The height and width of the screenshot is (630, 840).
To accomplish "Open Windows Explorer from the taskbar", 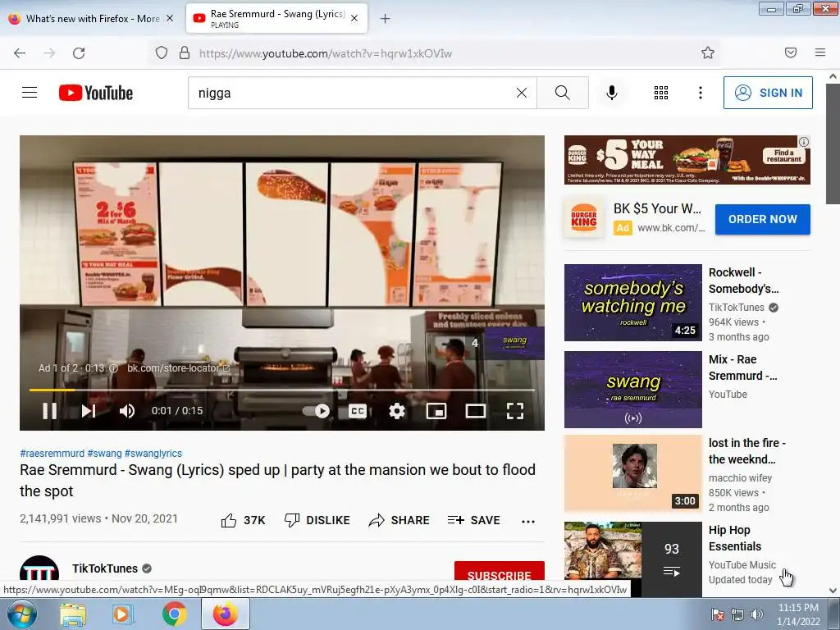I will coord(73,614).
